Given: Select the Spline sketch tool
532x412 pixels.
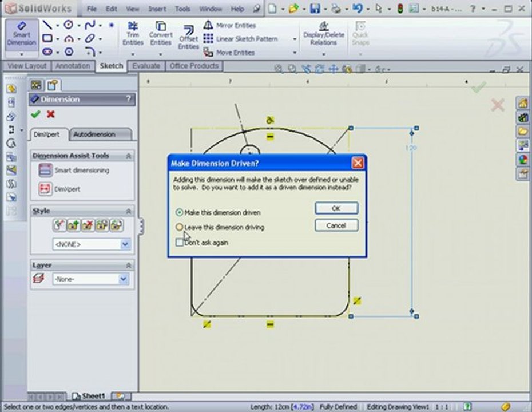Looking at the screenshot, I should point(90,25).
